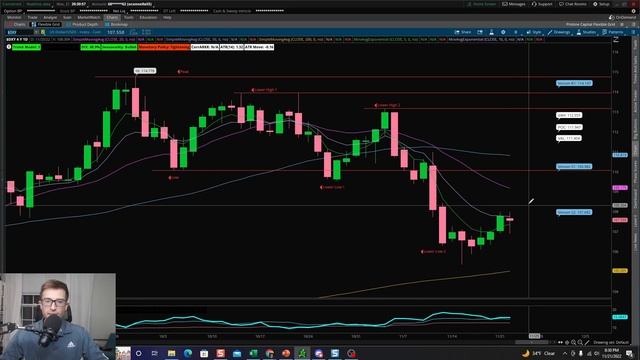
Task: Open the Patterns menu
Action: [x=613, y=32]
